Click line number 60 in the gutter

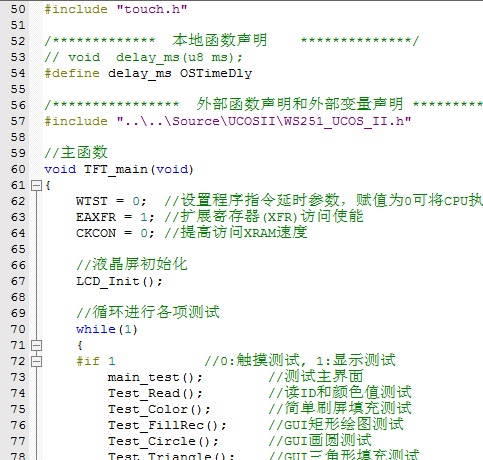click(x=18, y=169)
